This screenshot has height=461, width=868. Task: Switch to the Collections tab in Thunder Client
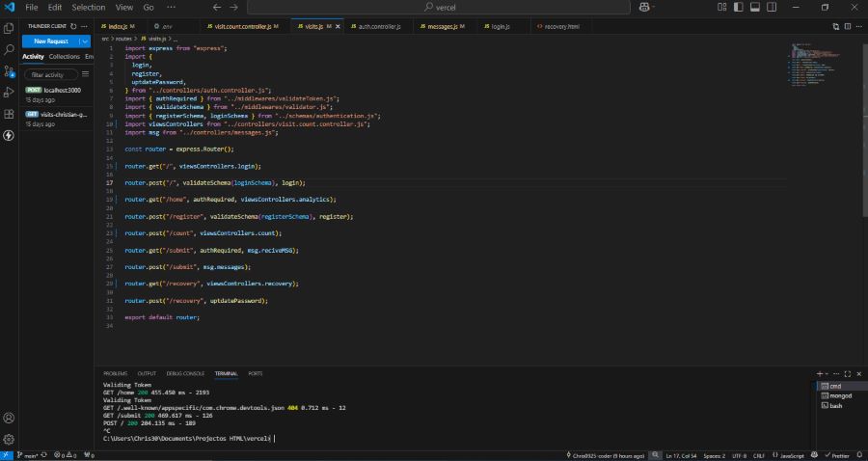(x=65, y=57)
